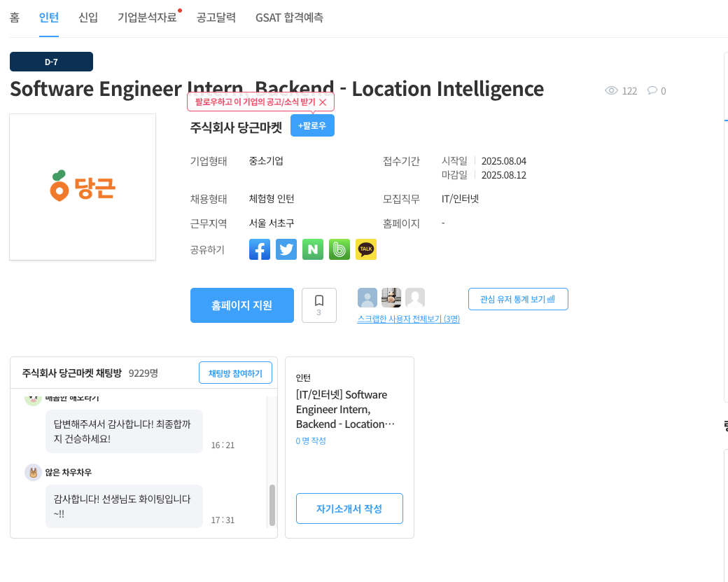This screenshot has height=582, width=728.
Task: Click the view count eye icon
Action: click(x=612, y=90)
